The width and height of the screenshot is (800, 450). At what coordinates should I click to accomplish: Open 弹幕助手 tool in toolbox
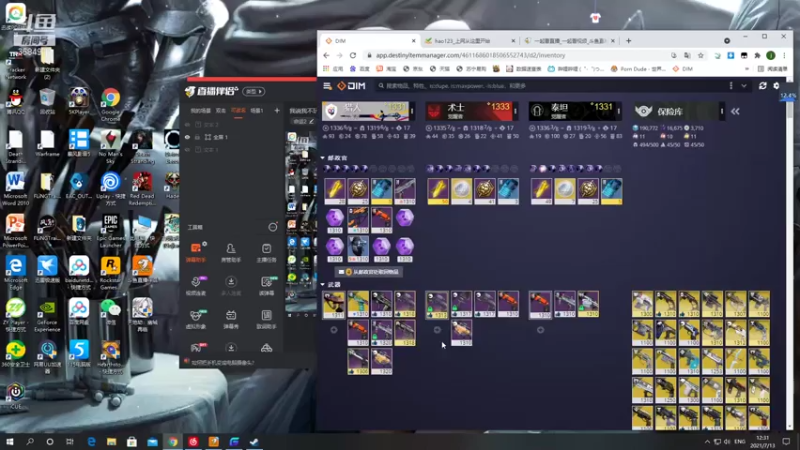tap(196, 253)
